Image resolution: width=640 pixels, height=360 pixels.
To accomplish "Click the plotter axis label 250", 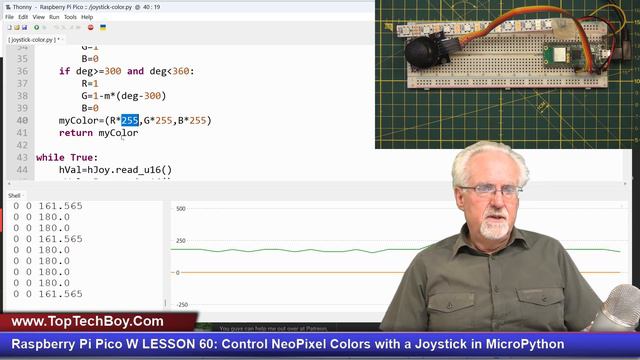I will (181, 240).
